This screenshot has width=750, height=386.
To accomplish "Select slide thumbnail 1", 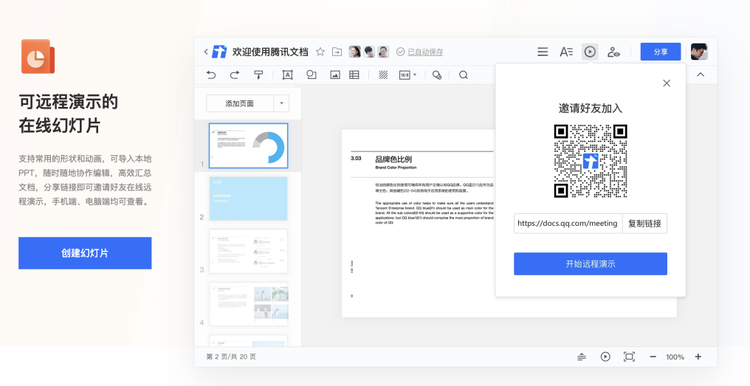I will (248, 146).
